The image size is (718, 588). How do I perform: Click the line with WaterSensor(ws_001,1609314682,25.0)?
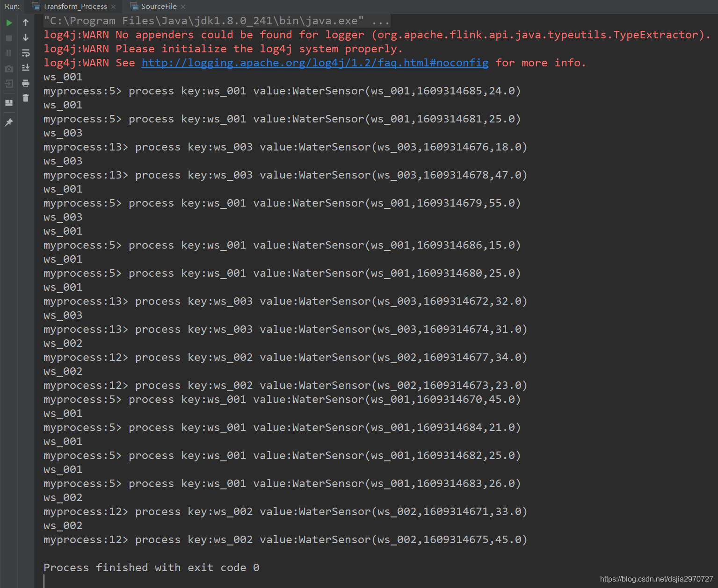(x=282, y=455)
